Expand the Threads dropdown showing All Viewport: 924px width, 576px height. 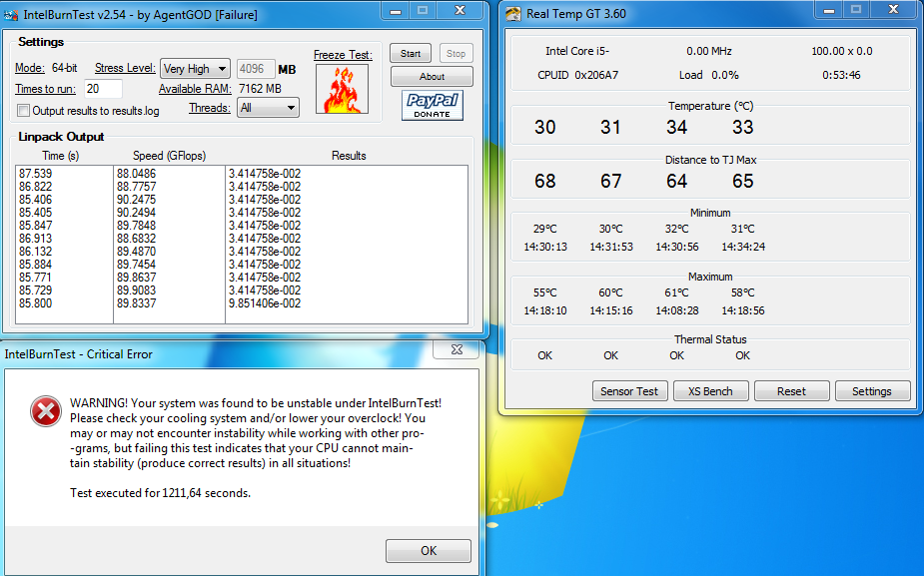268,108
